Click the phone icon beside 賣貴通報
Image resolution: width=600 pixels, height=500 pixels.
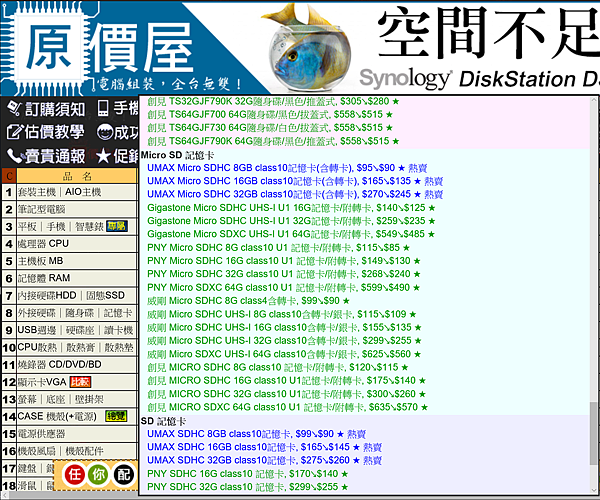(15, 156)
